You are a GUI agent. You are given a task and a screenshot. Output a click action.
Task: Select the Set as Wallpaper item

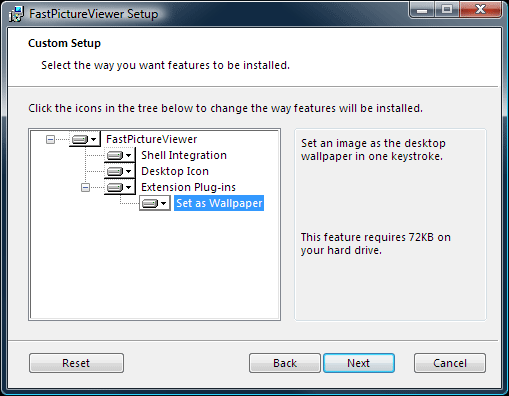pyautogui.click(x=219, y=203)
